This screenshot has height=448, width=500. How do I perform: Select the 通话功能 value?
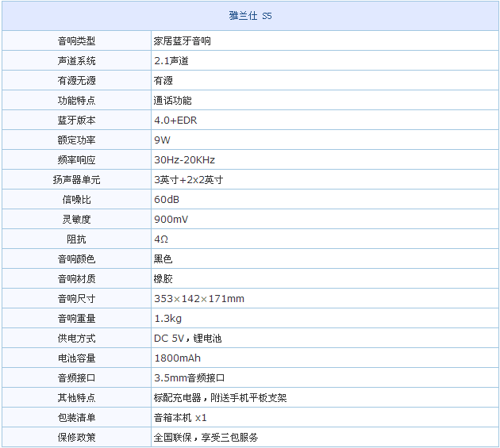click(x=172, y=101)
